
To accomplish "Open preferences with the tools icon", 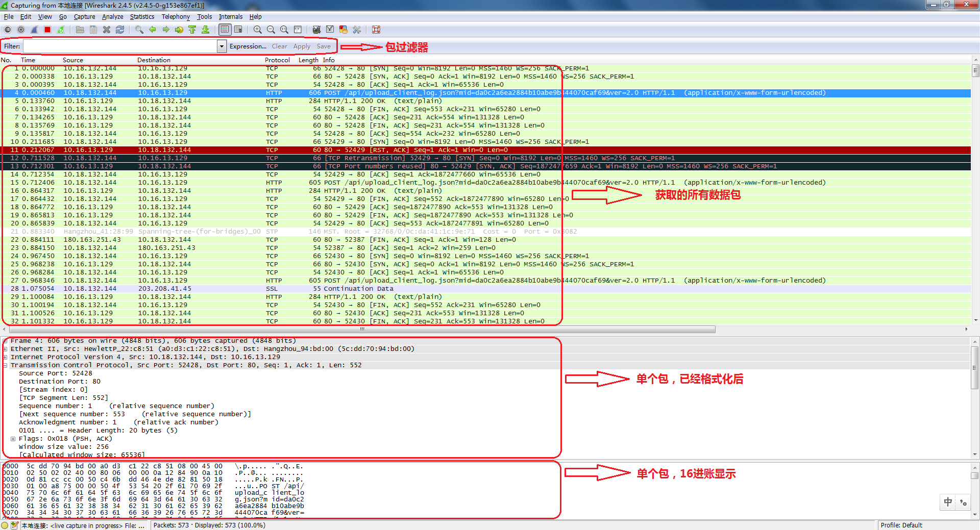I will click(357, 30).
